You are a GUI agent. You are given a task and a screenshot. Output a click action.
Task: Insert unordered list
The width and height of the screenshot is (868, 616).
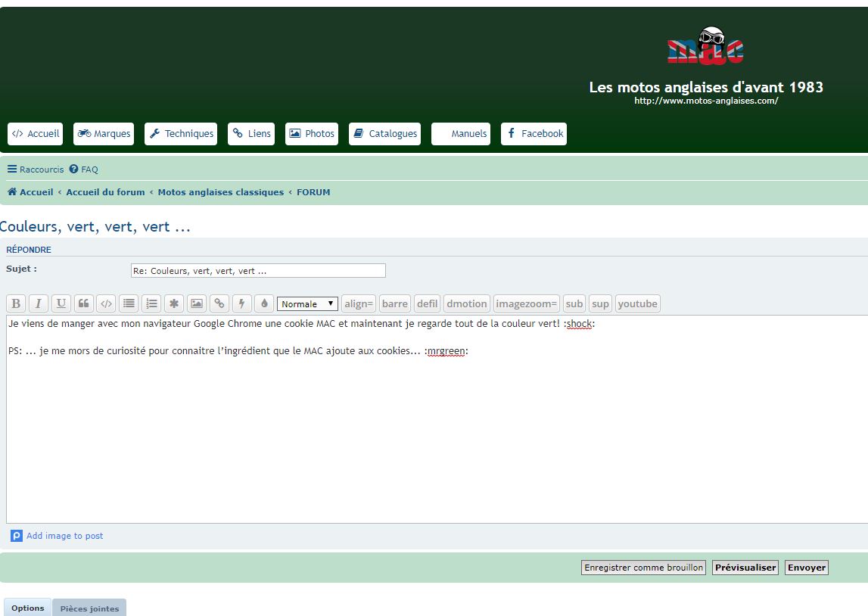[129, 303]
